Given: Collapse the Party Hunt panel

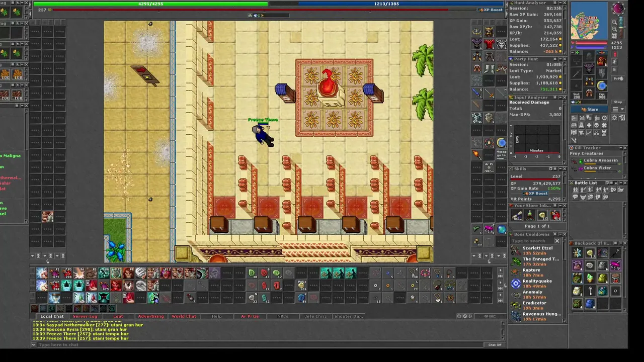Looking at the screenshot, I should [559, 59].
